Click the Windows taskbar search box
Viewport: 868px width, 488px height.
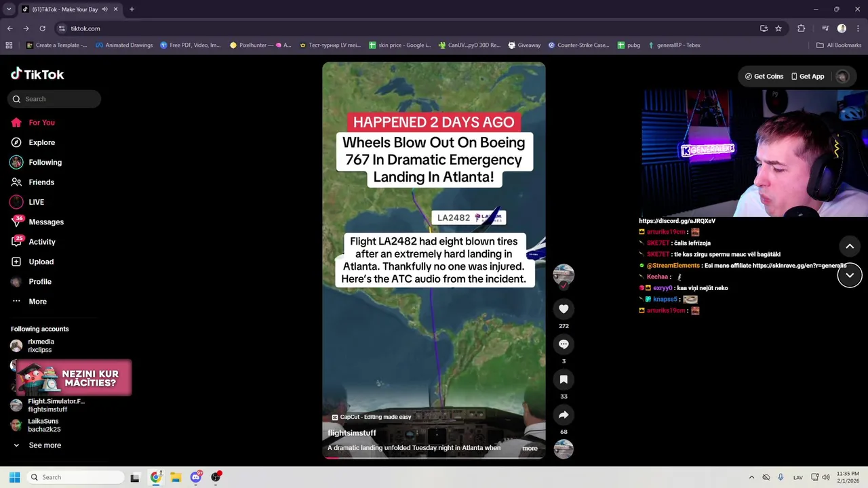[x=75, y=477]
